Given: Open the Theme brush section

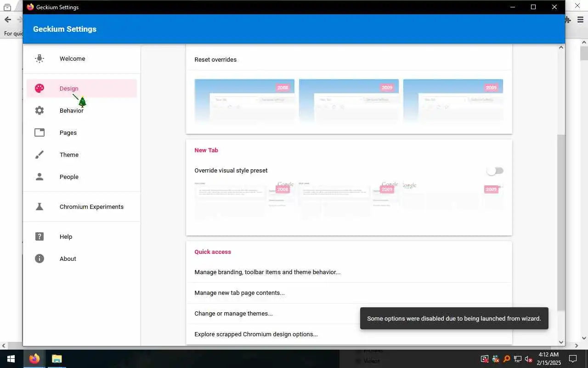Looking at the screenshot, I should [x=81, y=155].
